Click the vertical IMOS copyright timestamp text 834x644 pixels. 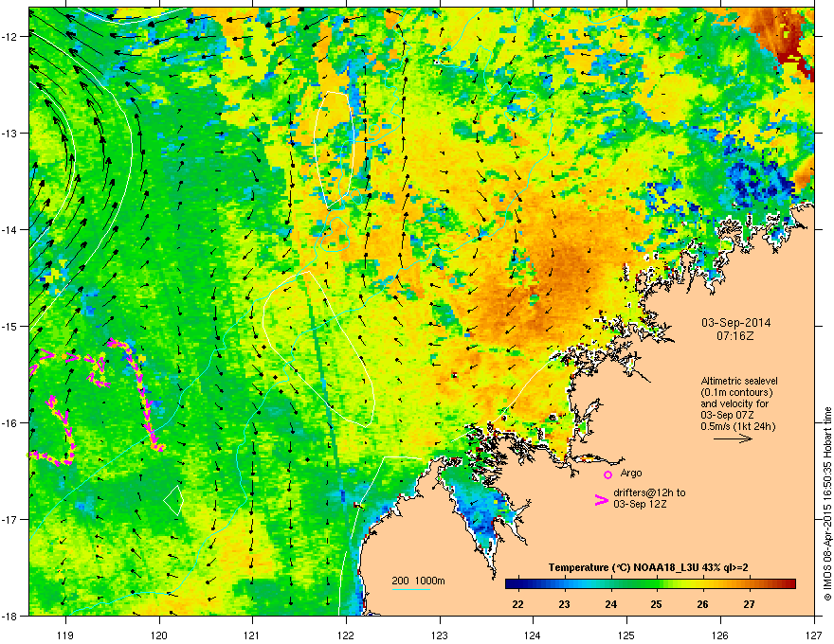click(x=827, y=504)
